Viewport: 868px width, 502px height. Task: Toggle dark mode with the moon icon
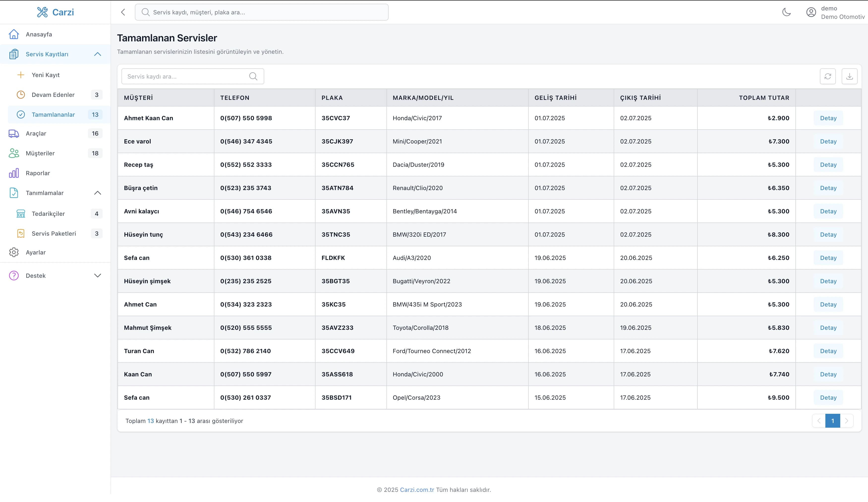tap(786, 12)
